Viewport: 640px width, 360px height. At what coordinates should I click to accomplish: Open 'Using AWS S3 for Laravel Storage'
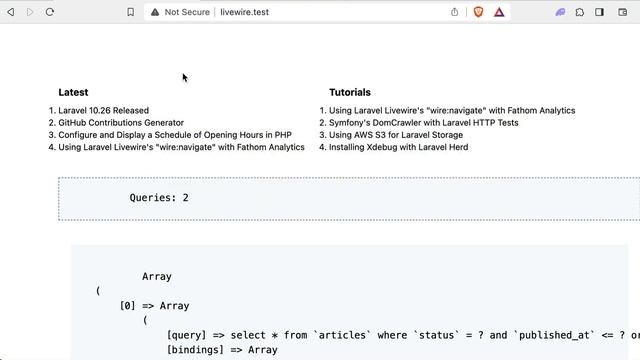[396, 135]
